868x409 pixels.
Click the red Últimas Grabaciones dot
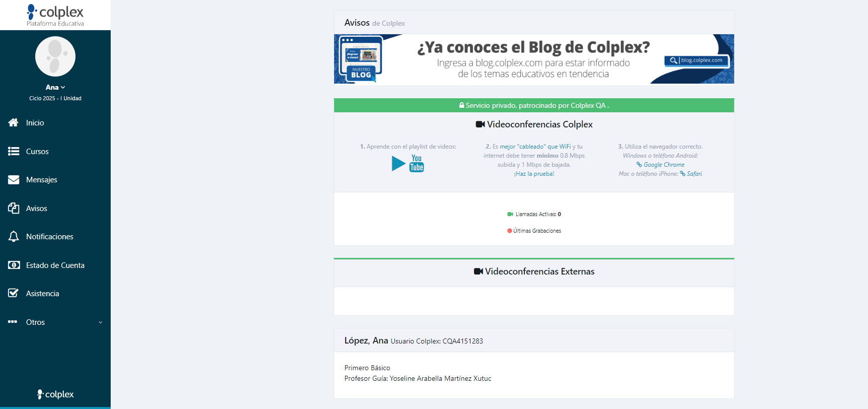510,231
